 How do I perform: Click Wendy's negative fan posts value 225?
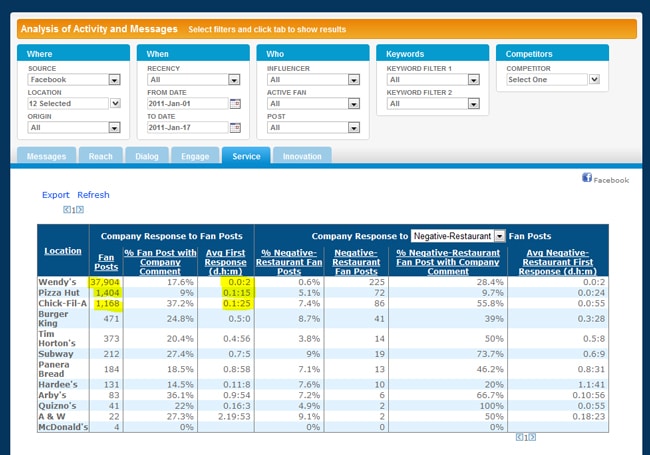coord(377,282)
